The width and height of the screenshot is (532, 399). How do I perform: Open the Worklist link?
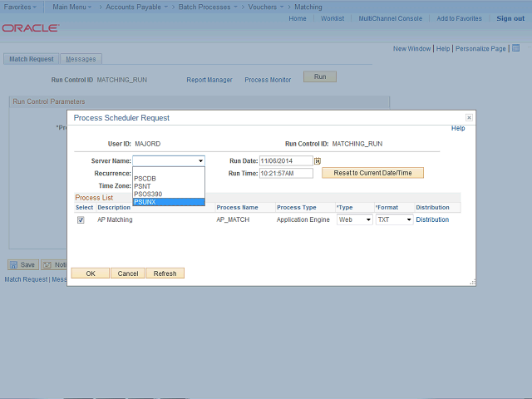[x=332, y=18]
